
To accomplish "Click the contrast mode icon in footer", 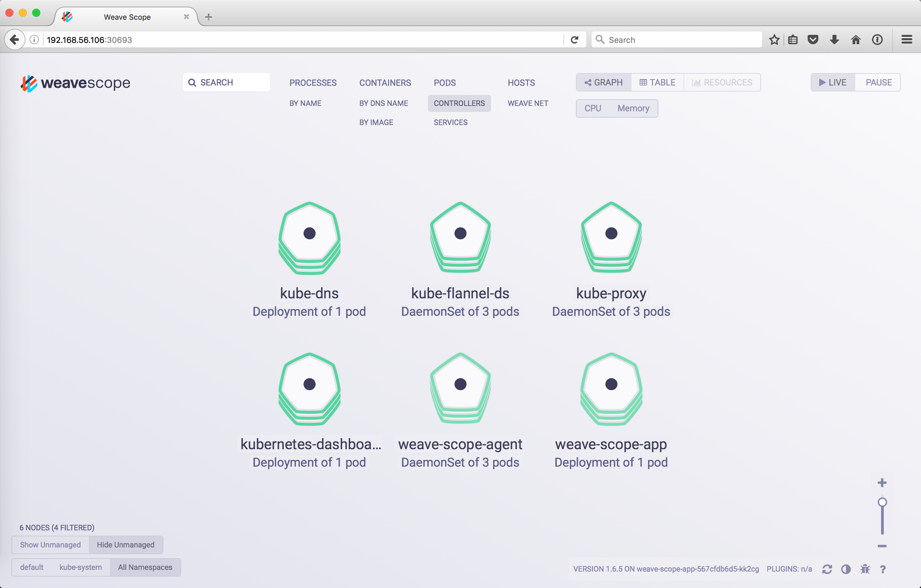I will (x=846, y=569).
